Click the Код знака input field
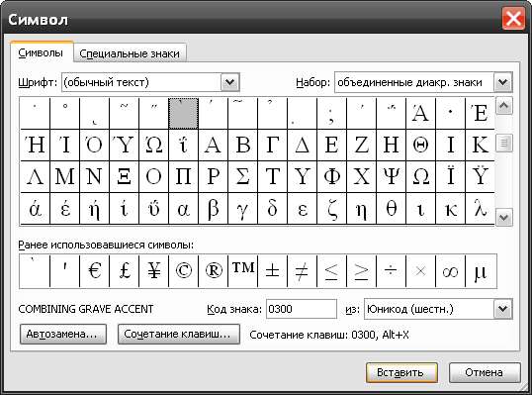Screen dimensions: 532x395 (302, 309)
